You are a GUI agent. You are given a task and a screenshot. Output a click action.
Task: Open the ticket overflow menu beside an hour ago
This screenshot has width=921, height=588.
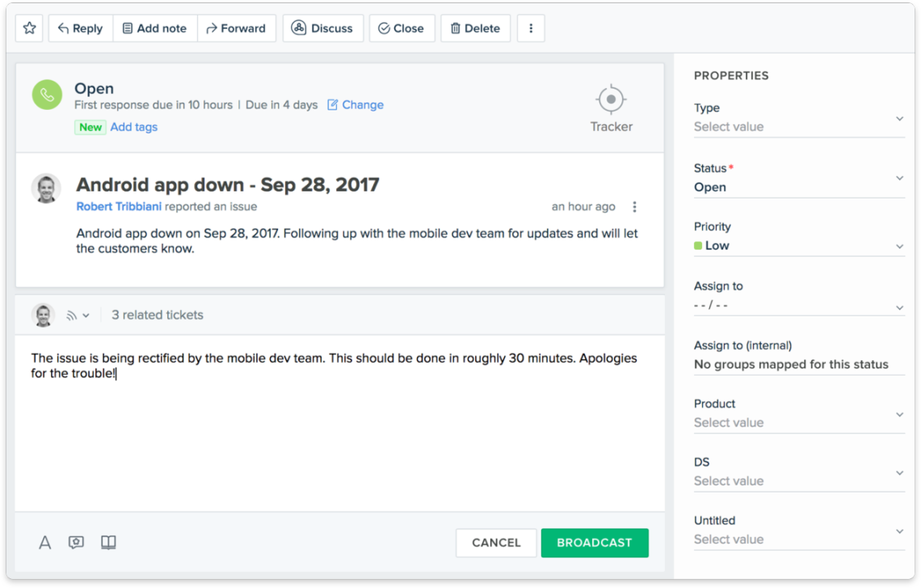click(x=634, y=206)
